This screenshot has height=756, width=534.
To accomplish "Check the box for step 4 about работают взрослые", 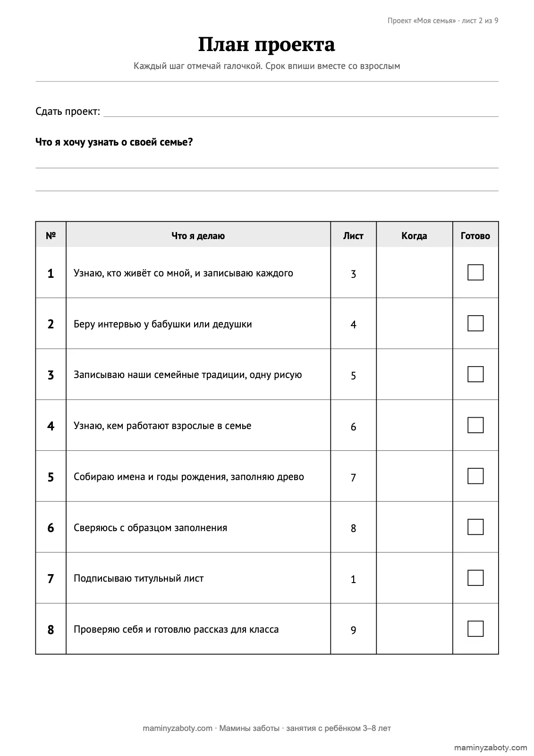I will click(475, 425).
